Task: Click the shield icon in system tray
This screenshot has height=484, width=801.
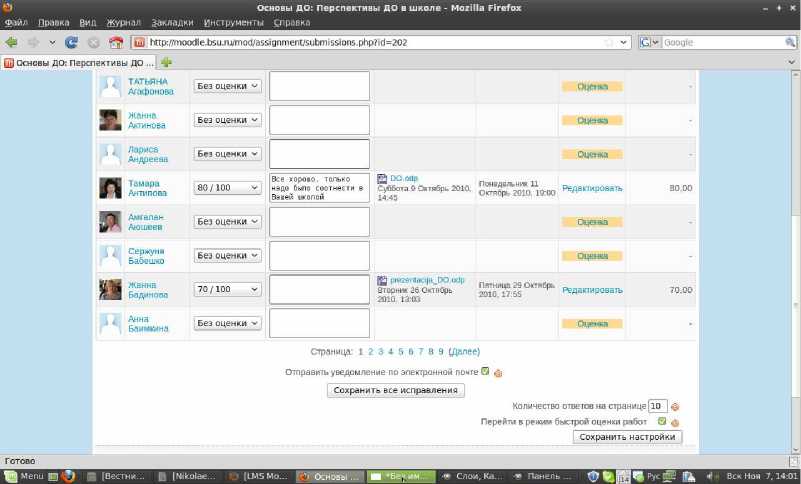Action: [593, 476]
